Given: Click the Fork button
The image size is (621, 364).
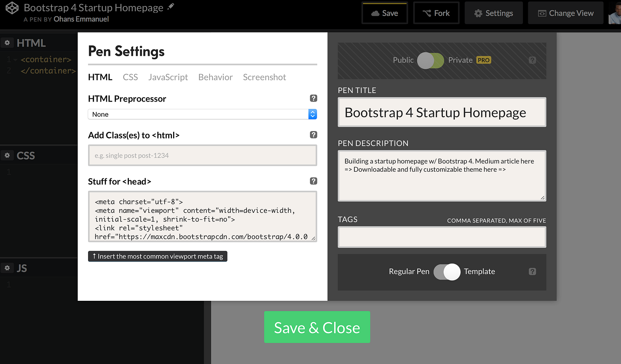Looking at the screenshot, I should coord(436,13).
